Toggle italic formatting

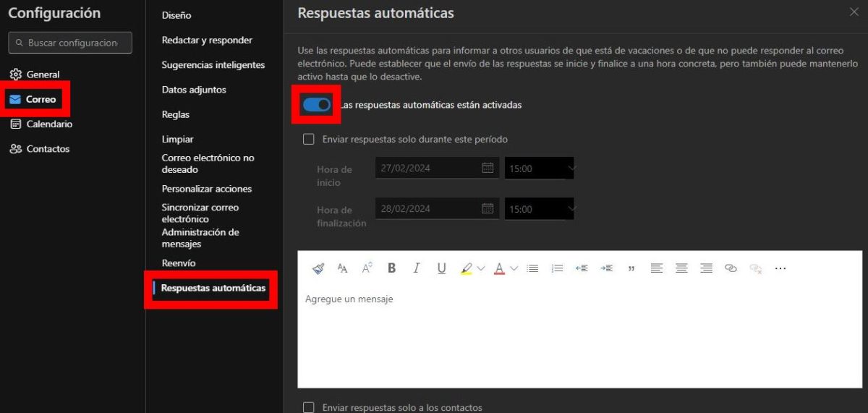tap(417, 268)
